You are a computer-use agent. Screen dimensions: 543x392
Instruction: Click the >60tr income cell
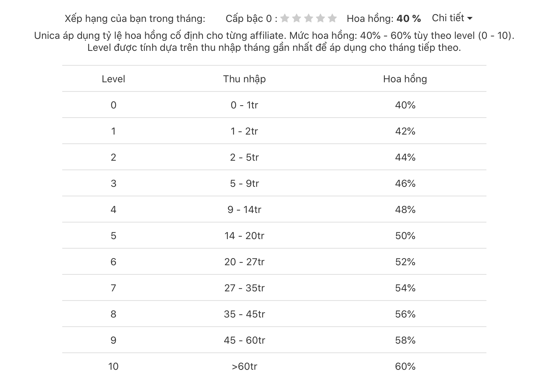244,366
